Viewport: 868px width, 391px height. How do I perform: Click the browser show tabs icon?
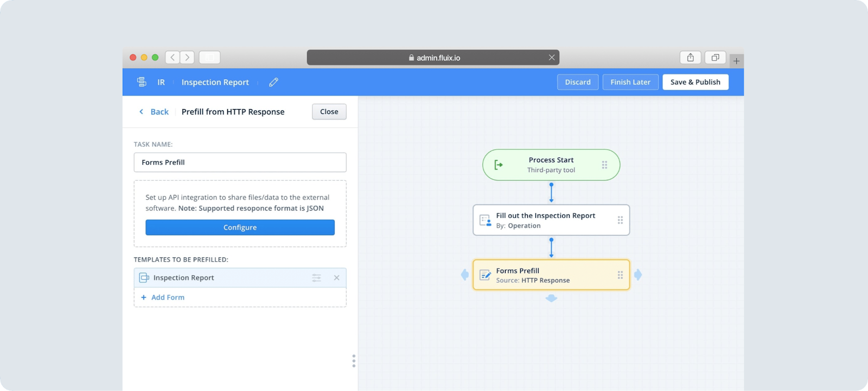pyautogui.click(x=715, y=58)
